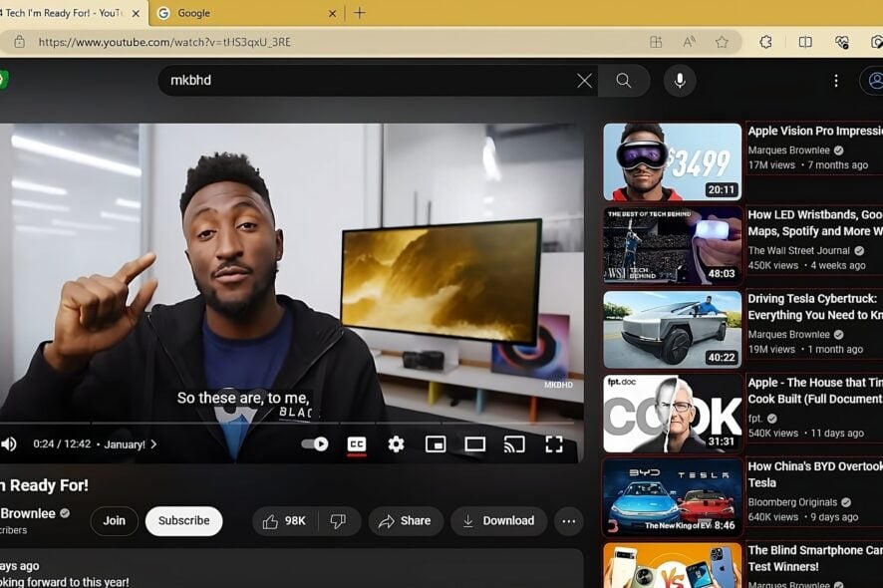Turn off closed captions
883x588 pixels.
[x=356, y=444]
